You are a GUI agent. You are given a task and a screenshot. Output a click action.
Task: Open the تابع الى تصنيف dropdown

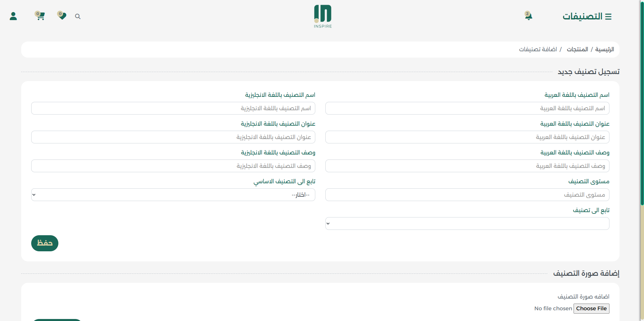467,223
